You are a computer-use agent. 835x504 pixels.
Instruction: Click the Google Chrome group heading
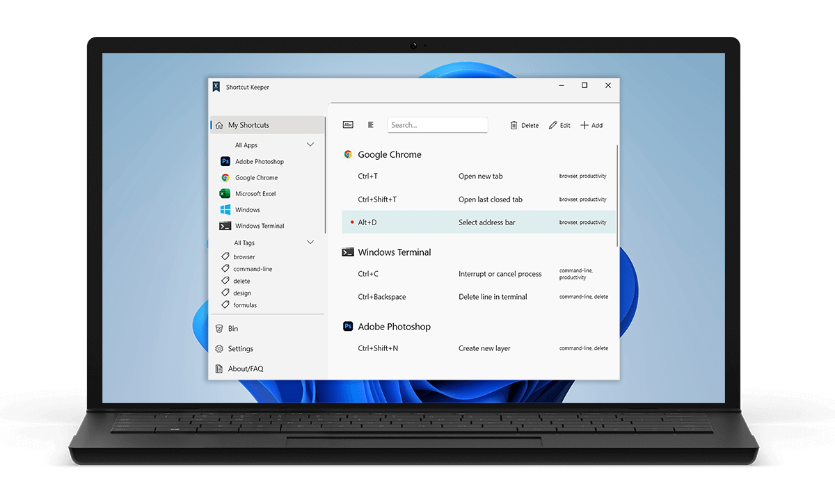(390, 155)
